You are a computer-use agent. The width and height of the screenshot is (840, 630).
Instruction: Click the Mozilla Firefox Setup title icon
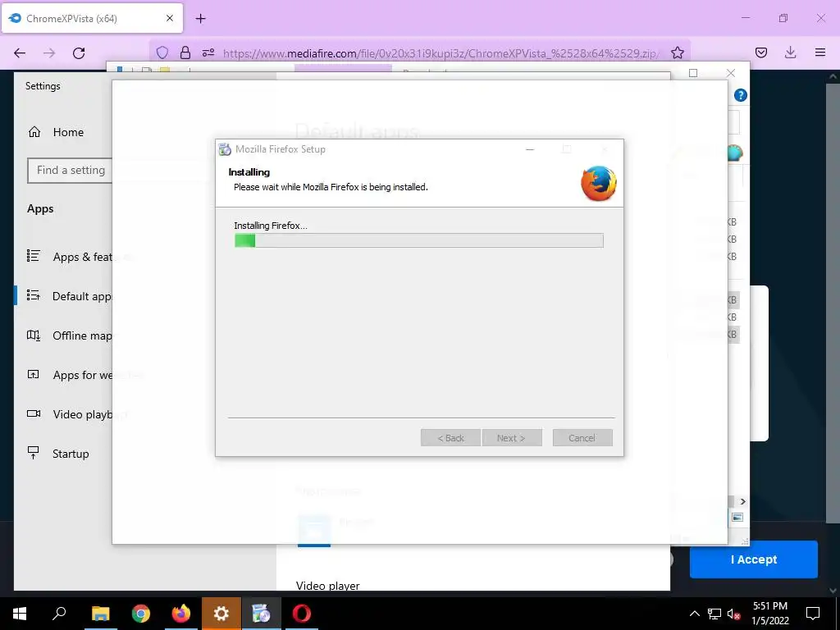pos(225,149)
